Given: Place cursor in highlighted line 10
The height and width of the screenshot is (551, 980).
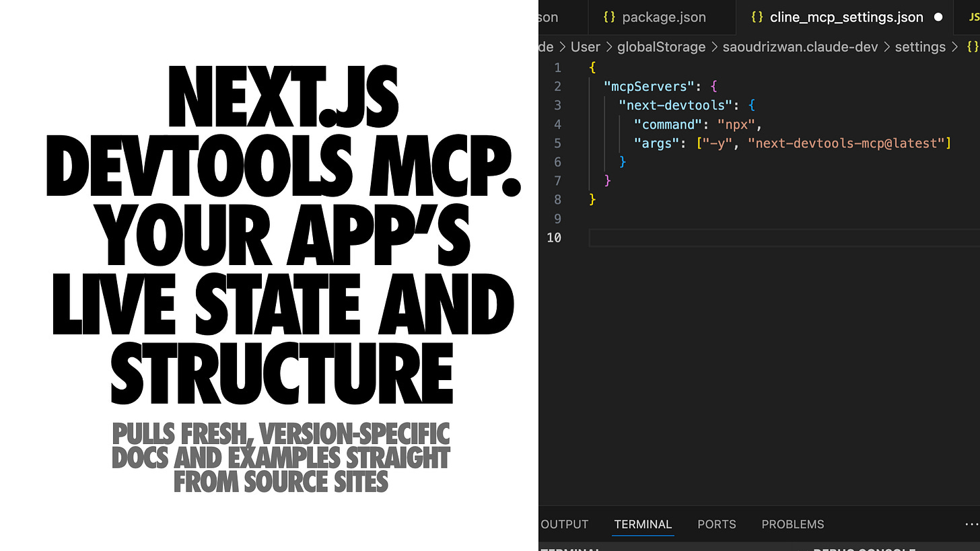Looking at the screenshot, I should [x=784, y=237].
